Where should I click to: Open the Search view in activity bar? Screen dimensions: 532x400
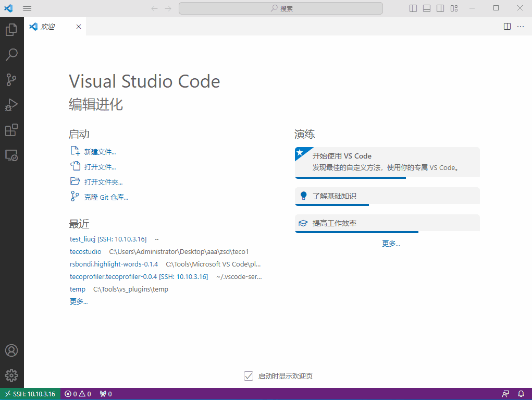pyautogui.click(x=11, y=55)
